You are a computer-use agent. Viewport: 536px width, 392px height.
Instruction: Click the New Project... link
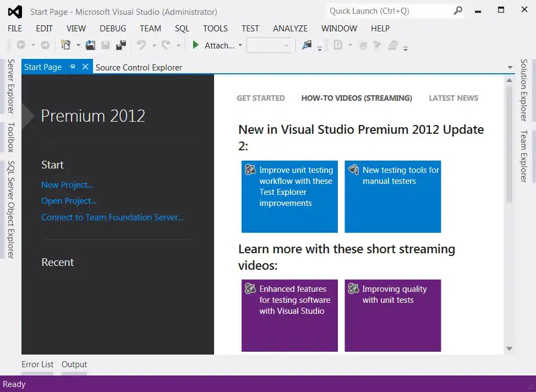click(x=67, y=184)
